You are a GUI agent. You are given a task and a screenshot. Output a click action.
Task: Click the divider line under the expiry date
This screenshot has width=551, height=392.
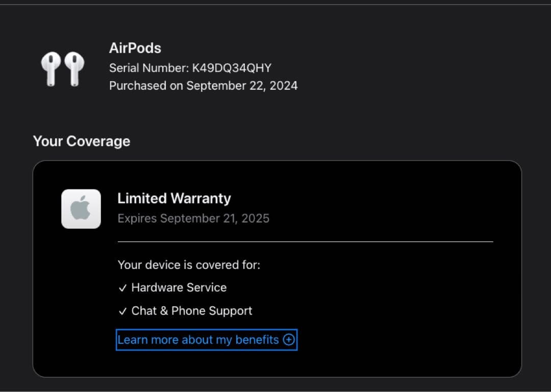coord(306,240)
